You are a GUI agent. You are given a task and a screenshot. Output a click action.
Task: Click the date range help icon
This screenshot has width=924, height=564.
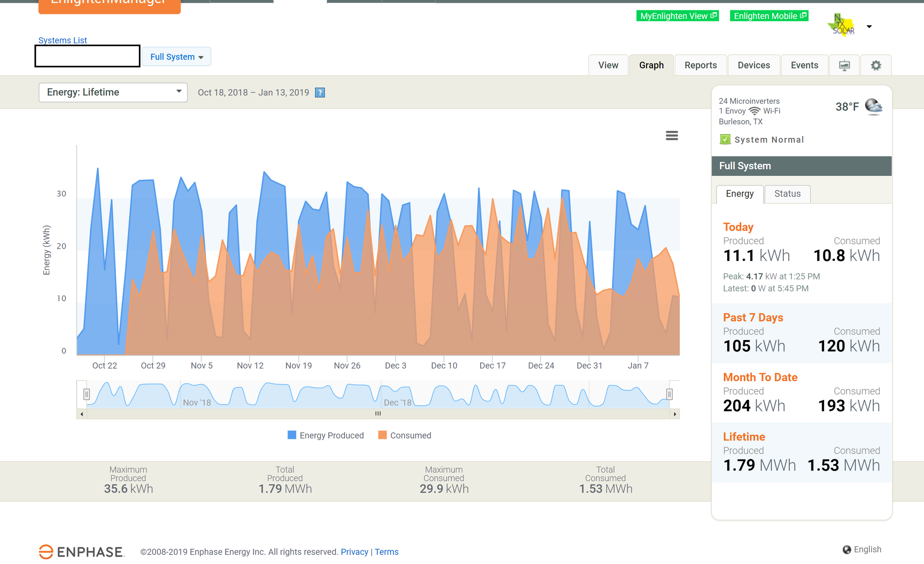(320, 93)
